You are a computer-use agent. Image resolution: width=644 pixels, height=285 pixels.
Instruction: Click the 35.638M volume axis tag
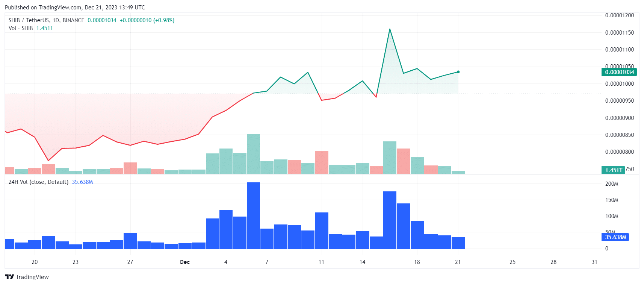pyautogui.click(x=615, y=237)
